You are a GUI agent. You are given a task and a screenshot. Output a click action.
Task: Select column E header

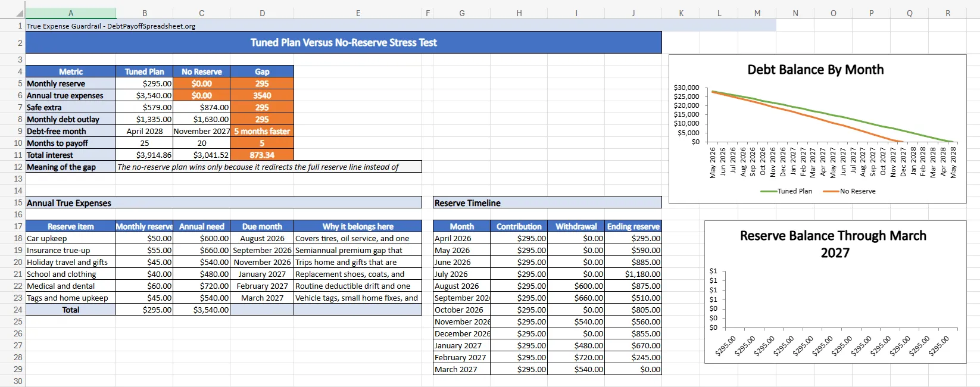[x=358, y=13]
